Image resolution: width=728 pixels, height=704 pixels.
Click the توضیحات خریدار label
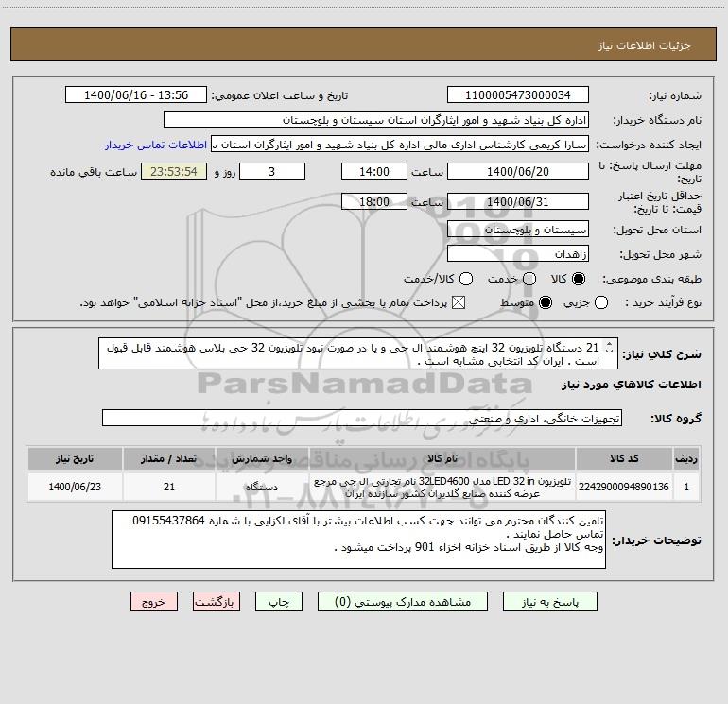656,541
